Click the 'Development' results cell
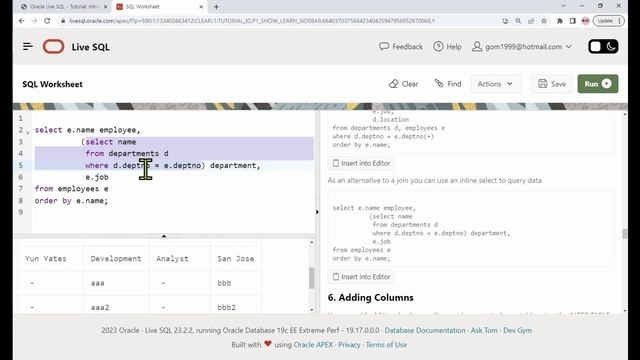 pos(116,258)
